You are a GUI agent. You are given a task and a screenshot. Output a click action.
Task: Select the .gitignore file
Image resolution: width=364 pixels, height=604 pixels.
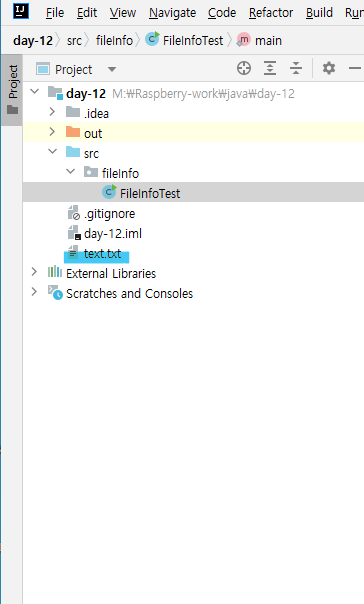coord(109,213)
